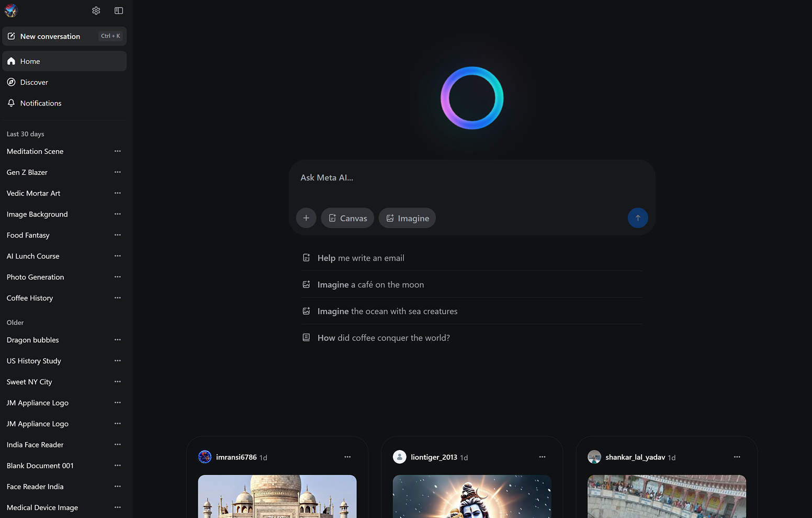
Task: View shankar_lal_yadav post image thumbnail
Action: pyautogui.click(x=667, y=497)
